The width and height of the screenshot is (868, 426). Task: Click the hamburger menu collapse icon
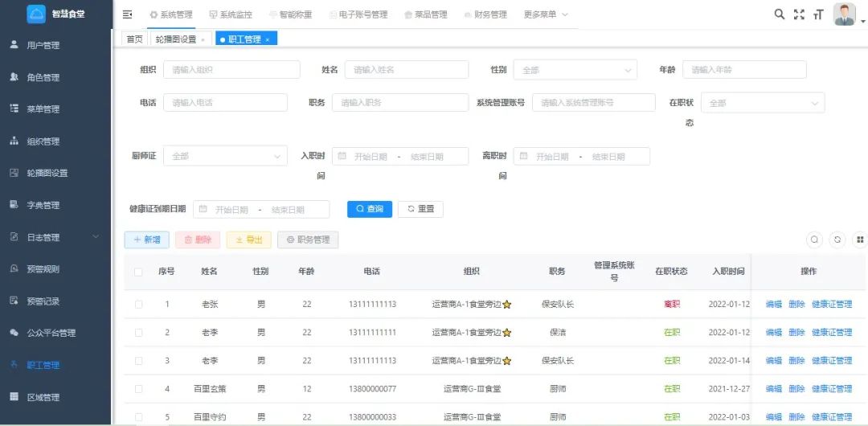tap(127, 14)
